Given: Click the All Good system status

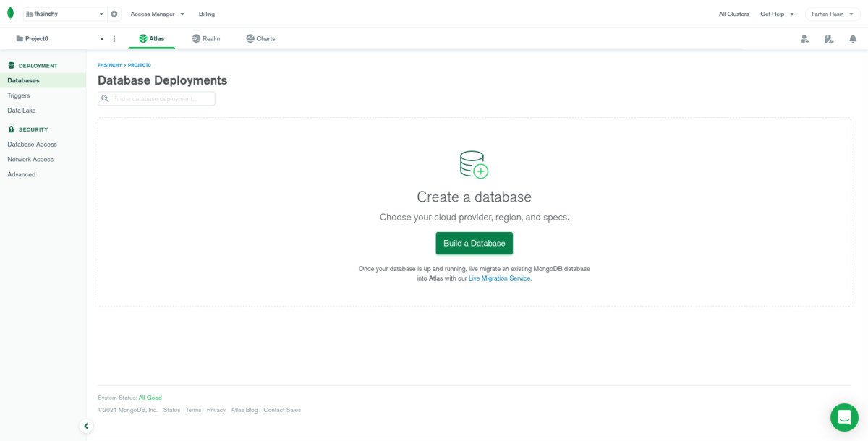Looking at the screenshot, I should click(x=150, y=398).
